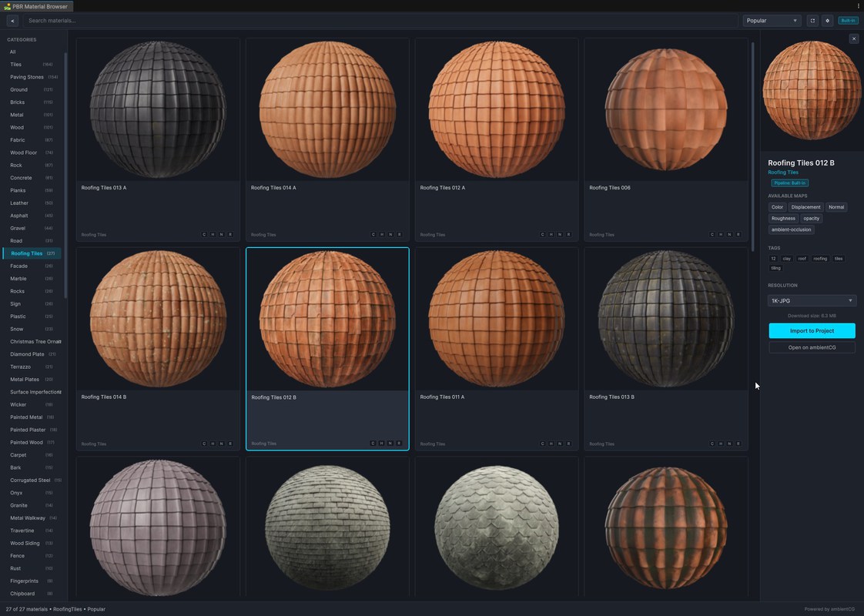Screen dimensions: 864x616
Task: Click the H map badge on Roofing Tiles 011 A
Action: pyautogui.click(x=551, y=444)
